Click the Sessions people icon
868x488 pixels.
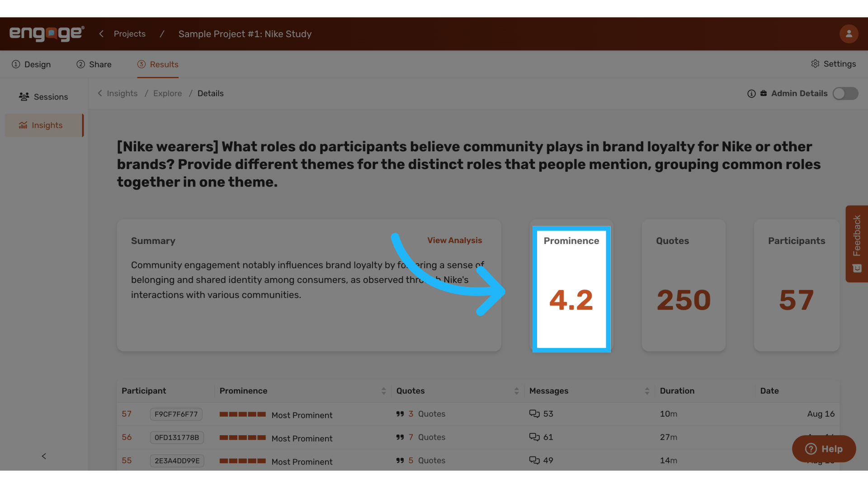(24, 97)
